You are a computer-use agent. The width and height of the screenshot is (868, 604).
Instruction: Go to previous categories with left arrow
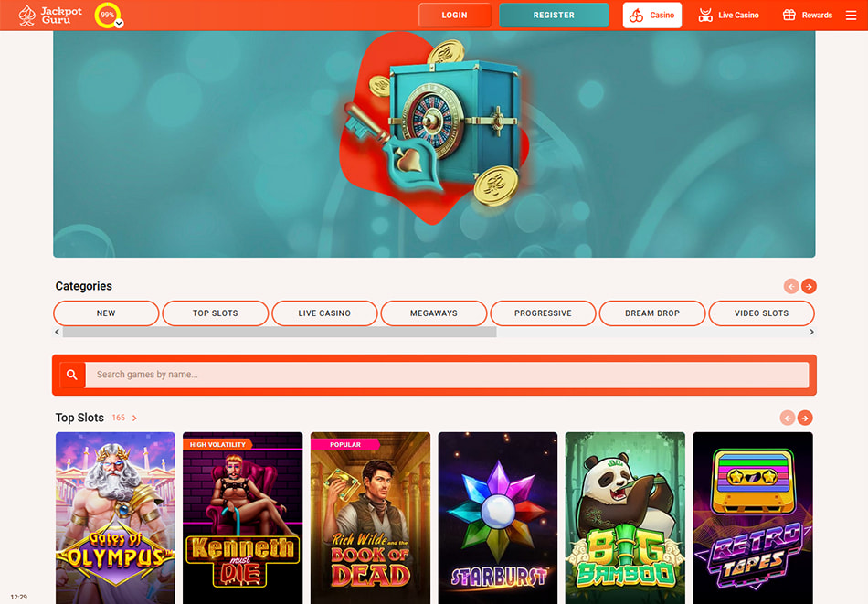tap(791, 286)
